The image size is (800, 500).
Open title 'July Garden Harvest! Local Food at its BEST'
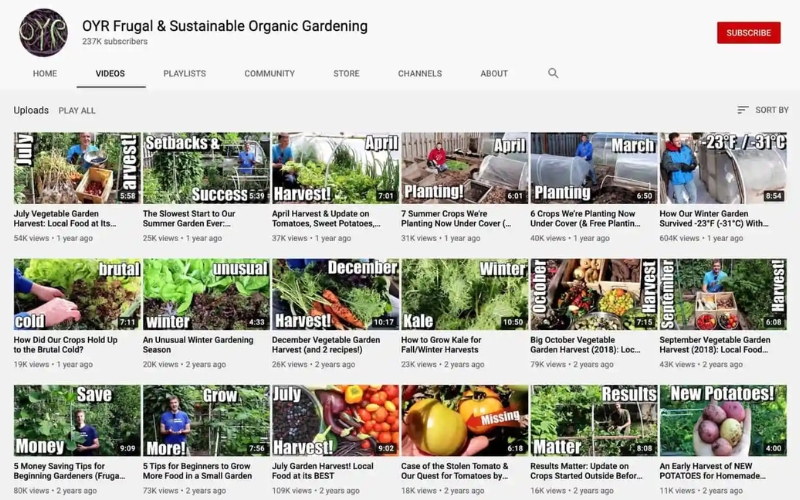coord(323,470)
